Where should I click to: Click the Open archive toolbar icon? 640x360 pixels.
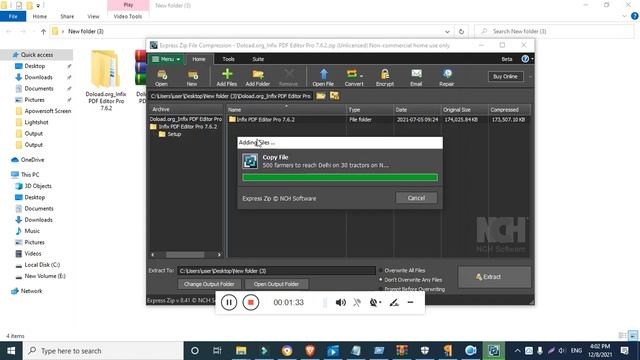(162, 77)
